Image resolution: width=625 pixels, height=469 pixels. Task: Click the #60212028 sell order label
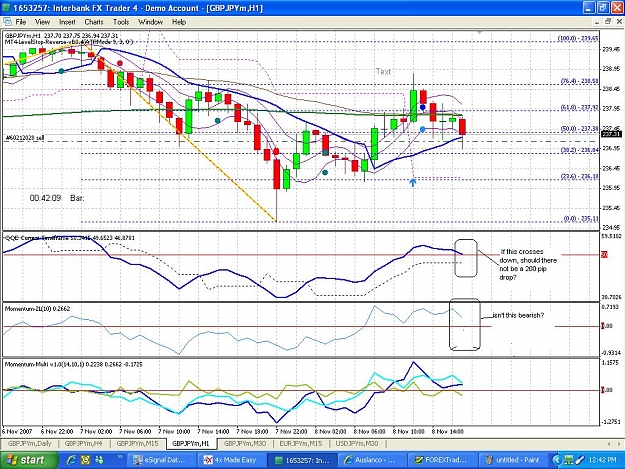tap(25, 138)
